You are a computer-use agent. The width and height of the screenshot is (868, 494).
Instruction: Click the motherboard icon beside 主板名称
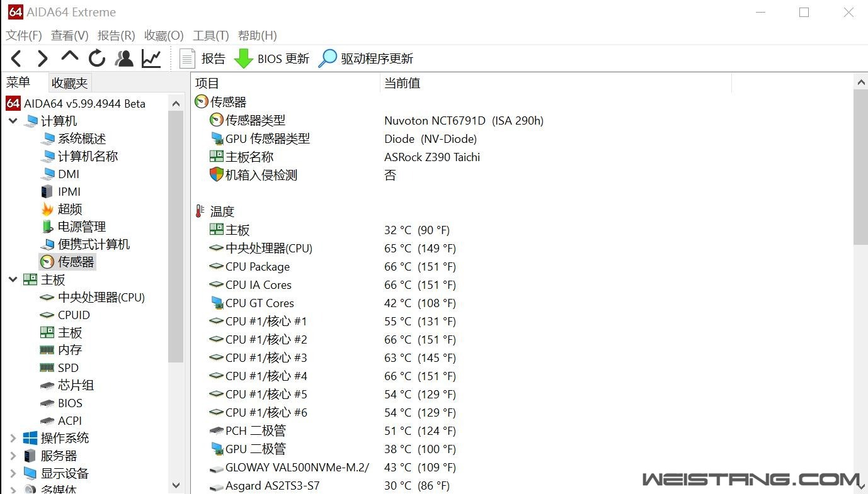pyautogui.click(x=217, y=157)
